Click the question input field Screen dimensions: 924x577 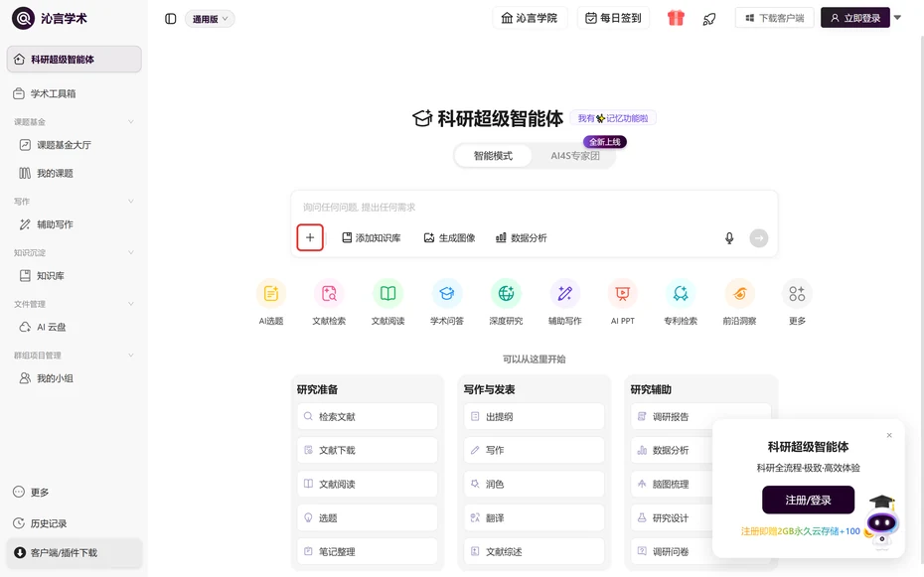pyautogui.click(x=534, y=208)
